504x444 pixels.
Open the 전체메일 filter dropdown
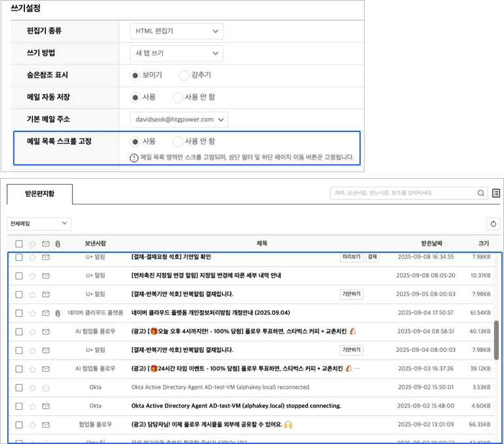click(x=39, y=224)
